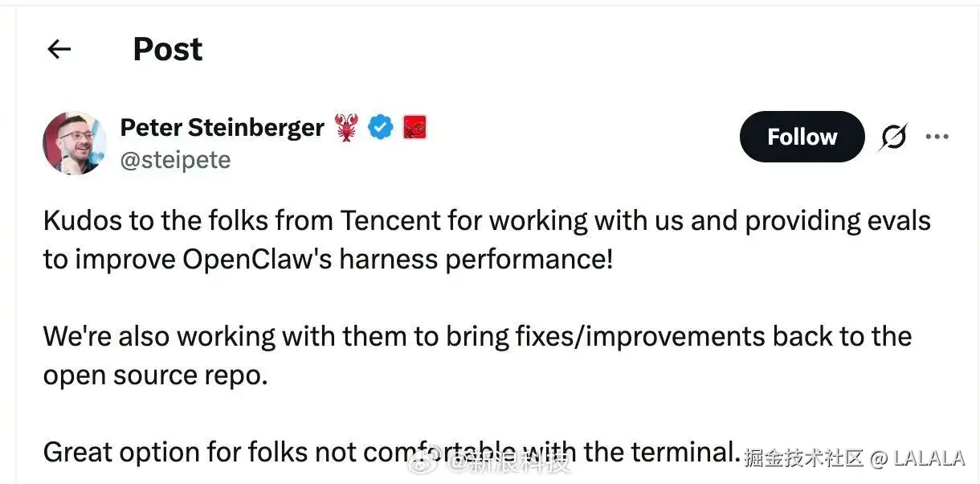Click the blue verified checkmark badge

pos(381,127)
